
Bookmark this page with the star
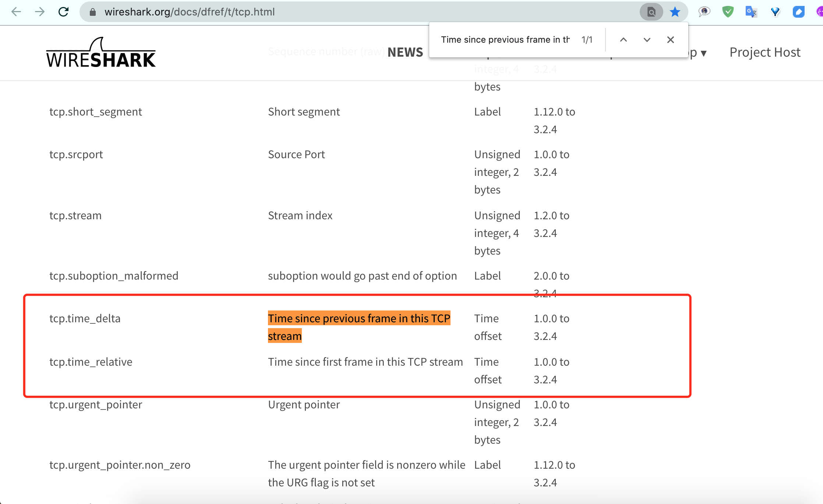(x=675, y=11)
